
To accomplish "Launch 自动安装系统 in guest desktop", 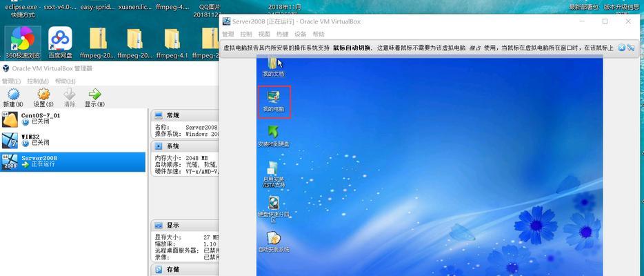I will click(274, 242).
